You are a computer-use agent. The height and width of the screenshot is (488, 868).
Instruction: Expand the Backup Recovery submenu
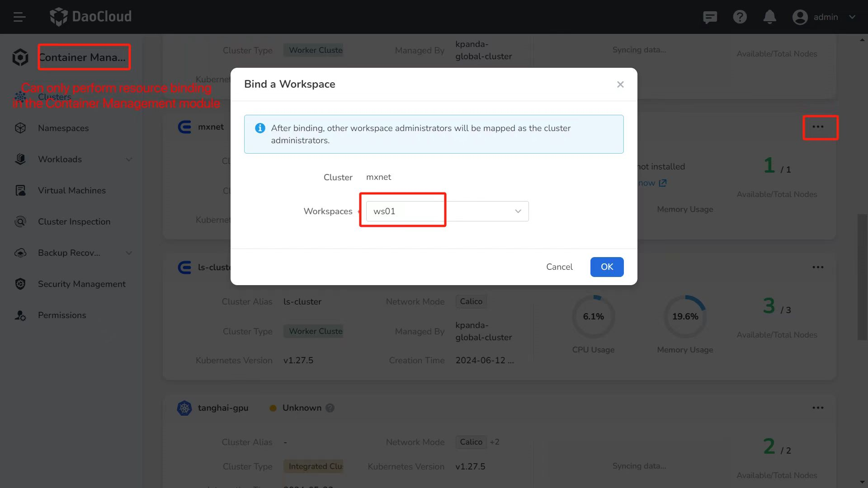(128, 252)
